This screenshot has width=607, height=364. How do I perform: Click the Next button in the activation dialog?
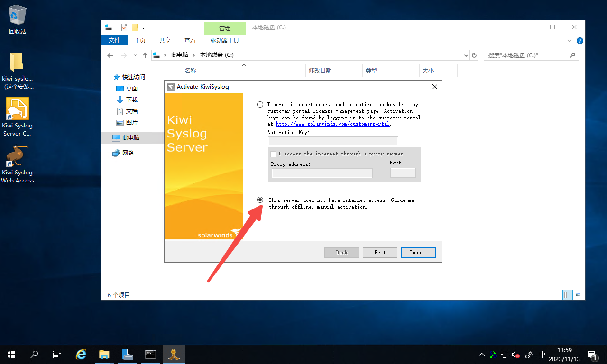[x=380, y=252]
